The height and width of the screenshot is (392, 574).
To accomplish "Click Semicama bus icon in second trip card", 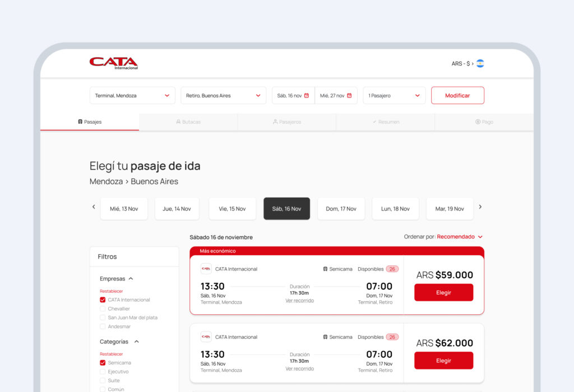I will pyautogui.click(x=325, y=337).
